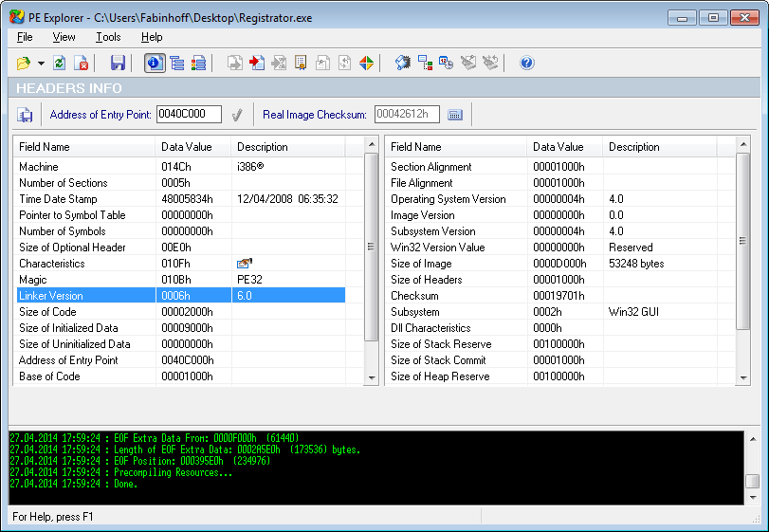Click the PE Explorer app icon in title bar
This screenshot has height=532, width=769.
coord(17,17)
